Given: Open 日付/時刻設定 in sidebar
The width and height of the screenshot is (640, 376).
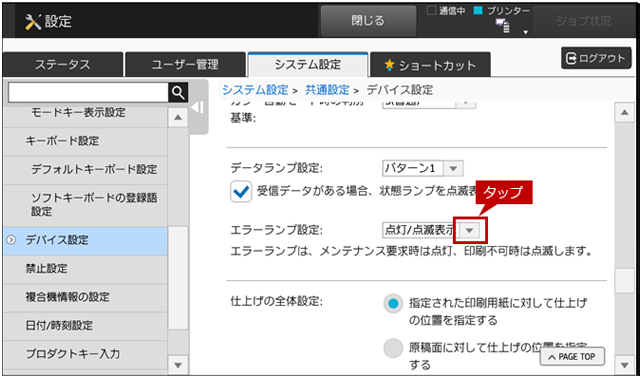Looking at the screenshot, I should coord(85,327).
